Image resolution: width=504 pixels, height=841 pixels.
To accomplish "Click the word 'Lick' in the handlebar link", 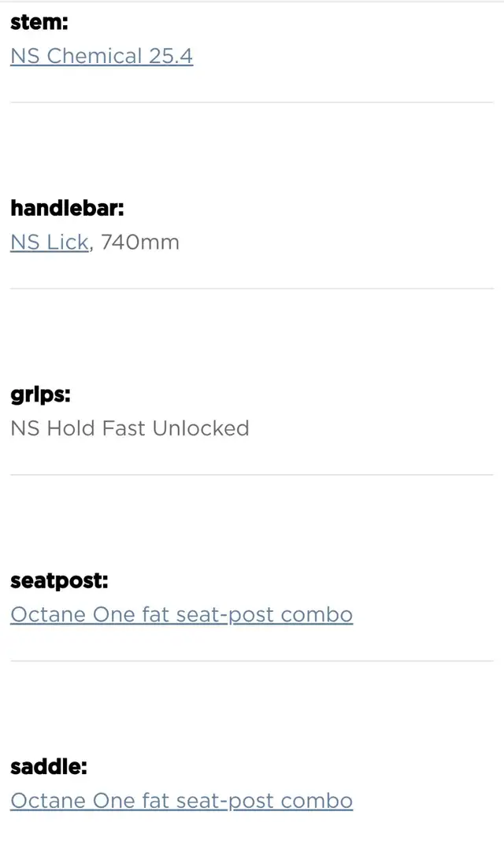I will tap(68, 243).
